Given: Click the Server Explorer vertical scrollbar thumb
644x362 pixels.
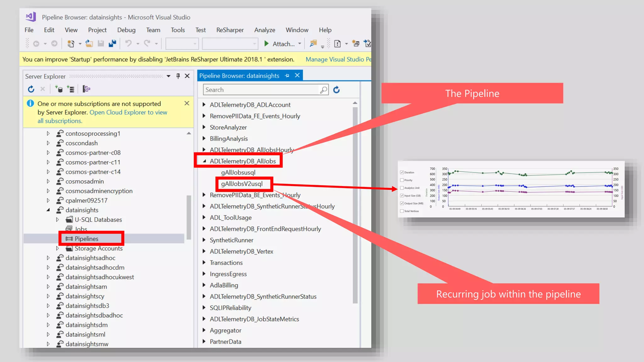Looking at the screenshot, I should [189, 217].
